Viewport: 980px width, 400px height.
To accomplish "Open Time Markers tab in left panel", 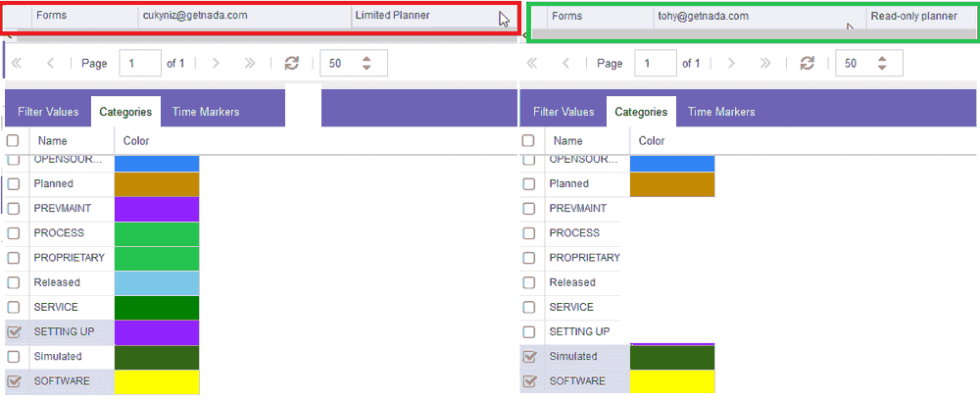I will pyautogui.click(x=206, y=112).
